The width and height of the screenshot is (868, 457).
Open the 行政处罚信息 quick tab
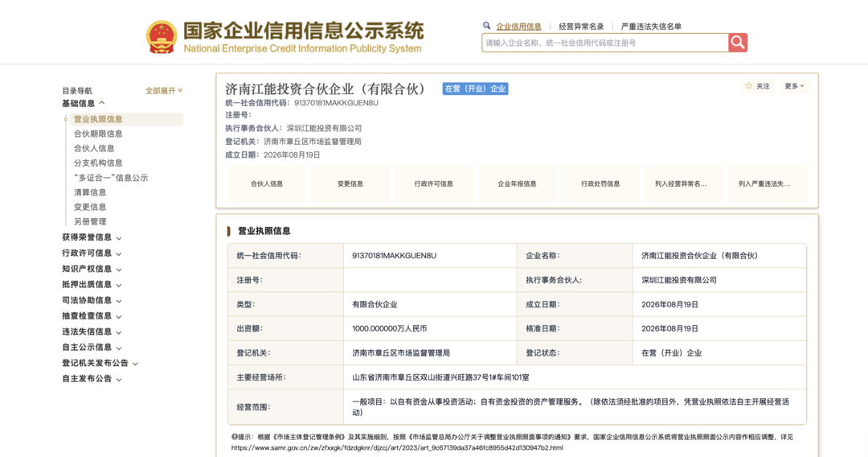click(600, 183)
